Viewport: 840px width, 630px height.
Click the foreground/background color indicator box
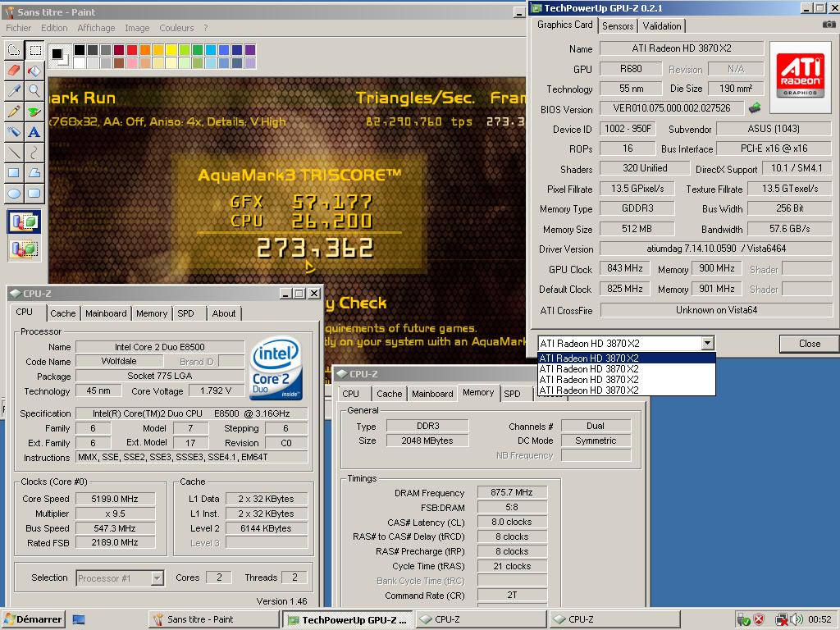pos(58,55)
